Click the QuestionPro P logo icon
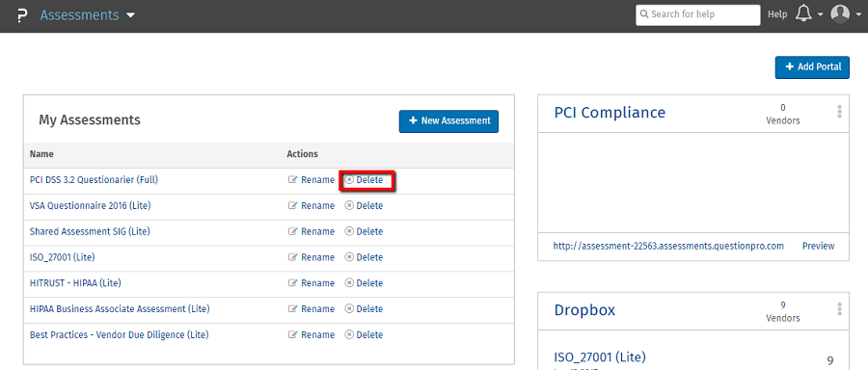 click(x=21, y=15)
